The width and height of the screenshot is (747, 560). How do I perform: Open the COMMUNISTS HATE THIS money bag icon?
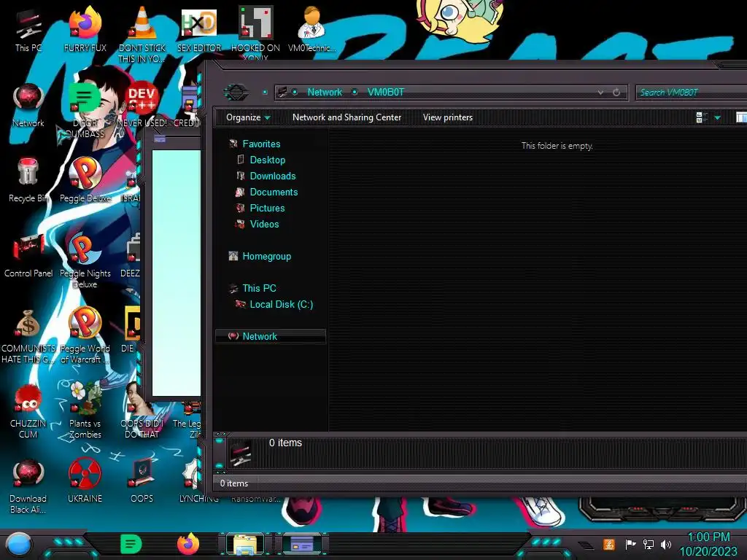pyautogui.click(x=28, y=336)
